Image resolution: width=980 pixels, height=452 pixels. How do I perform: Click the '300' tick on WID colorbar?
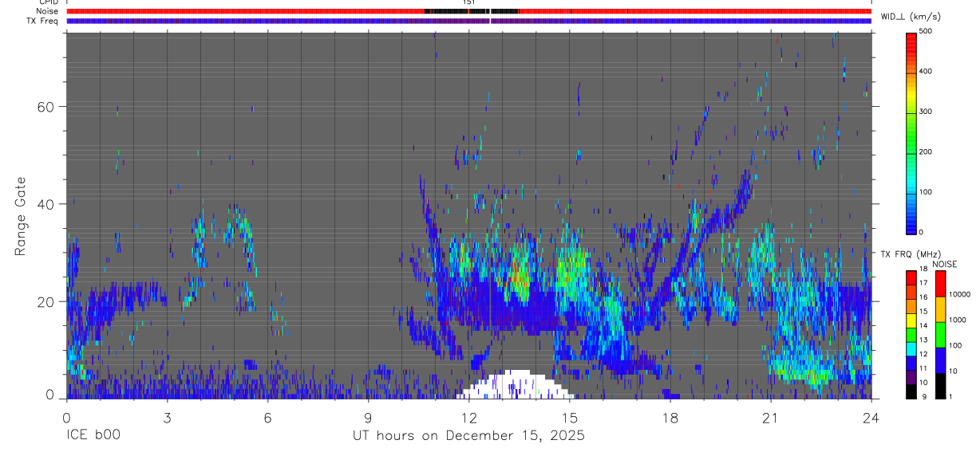click(x=926, y=112)
